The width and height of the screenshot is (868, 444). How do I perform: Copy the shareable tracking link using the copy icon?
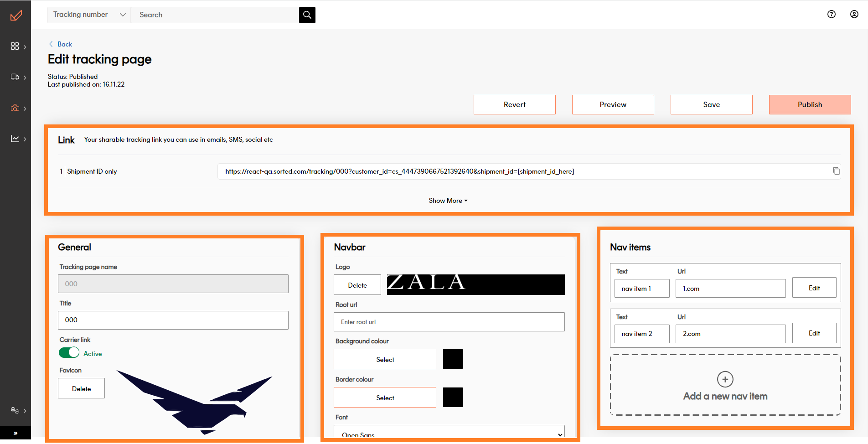point(837,171)
